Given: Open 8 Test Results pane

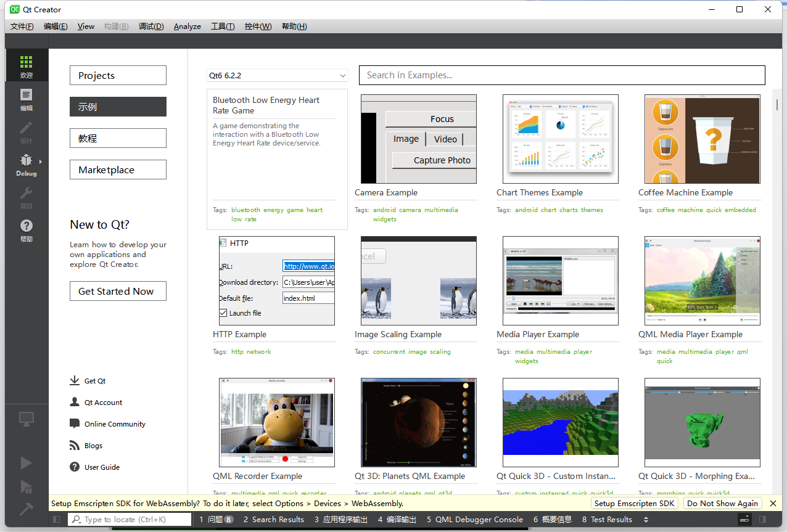Looking at the screenshot, I should (607, 520).
